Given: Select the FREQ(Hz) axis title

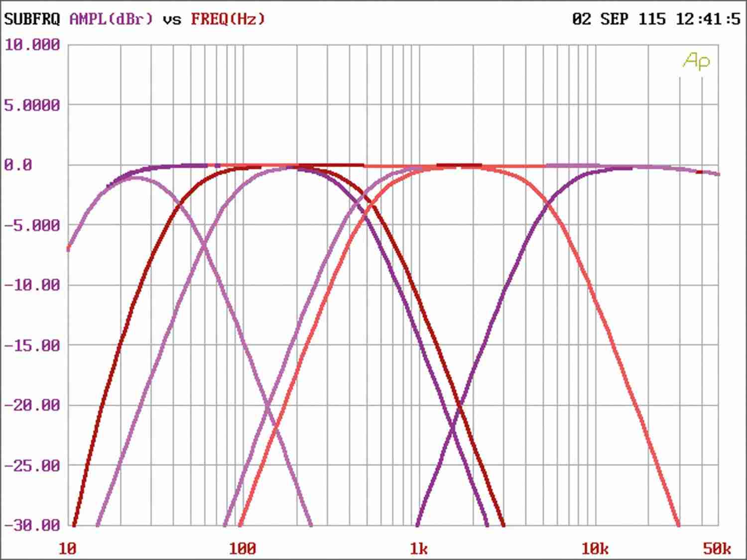Looking at the screenshot, I should [228, 19].
